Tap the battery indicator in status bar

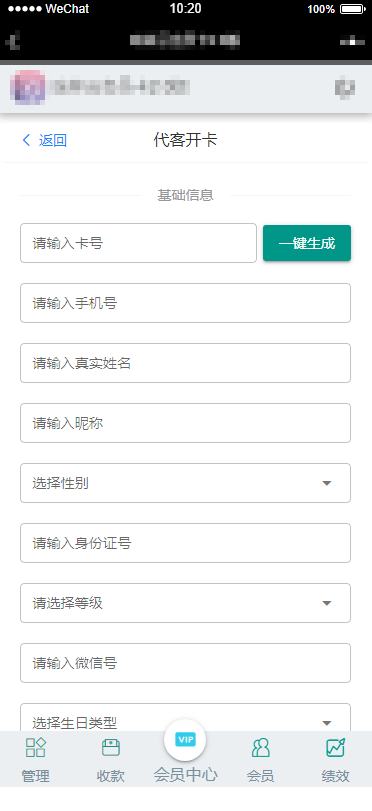click(x=353, y=9)
